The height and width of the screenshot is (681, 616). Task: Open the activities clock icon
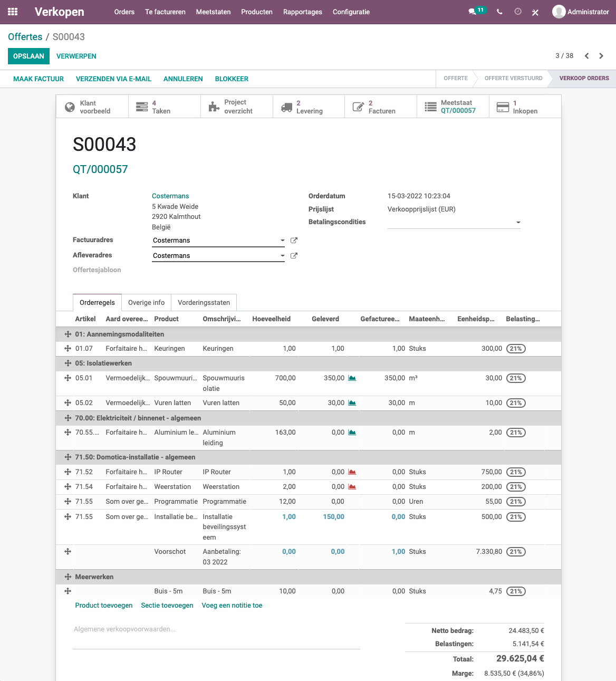517,11
